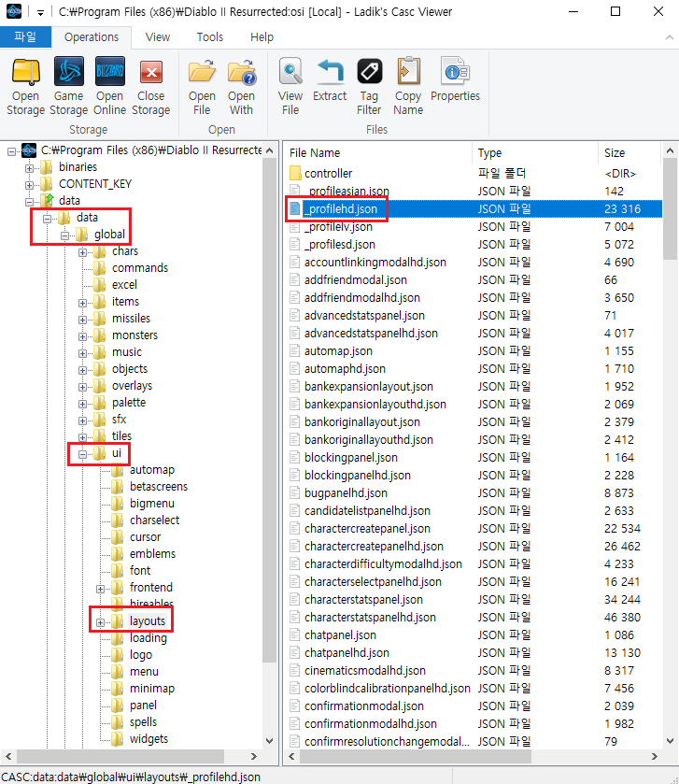The height and width of the screenshot is (784, 679).
Task: Click the Open File folder icon
Action: (x=202, y=72)
